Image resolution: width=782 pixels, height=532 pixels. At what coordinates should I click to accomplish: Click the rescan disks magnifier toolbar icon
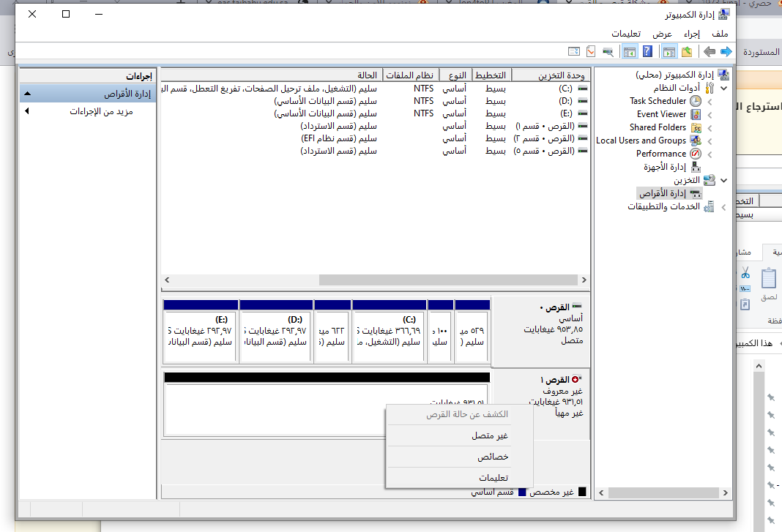tap(608, 51)
